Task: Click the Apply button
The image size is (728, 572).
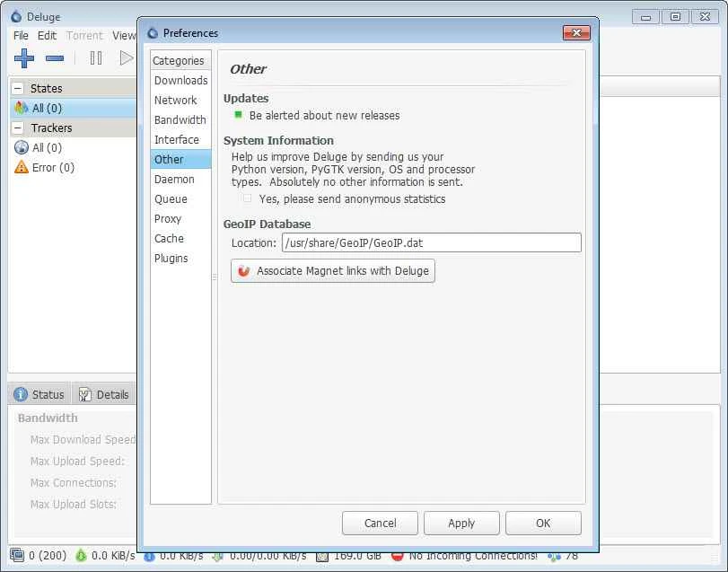Action: tap(461, 524)
